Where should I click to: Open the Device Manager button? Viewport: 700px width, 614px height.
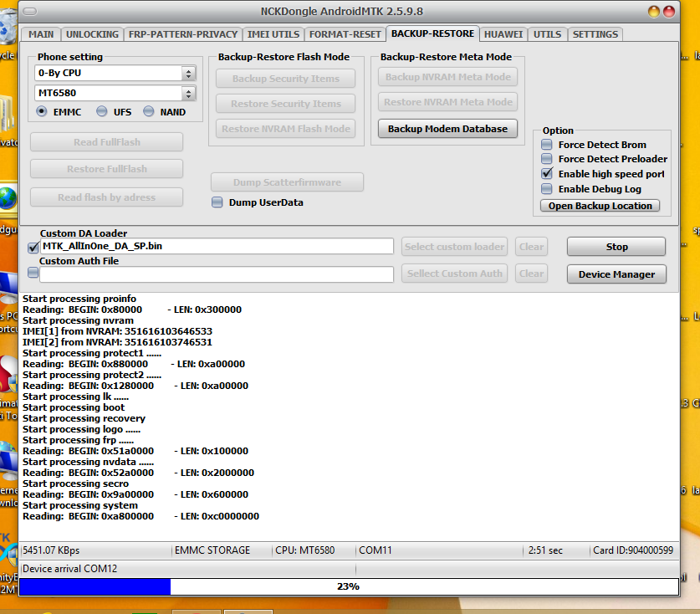click(x=616, y=274)
